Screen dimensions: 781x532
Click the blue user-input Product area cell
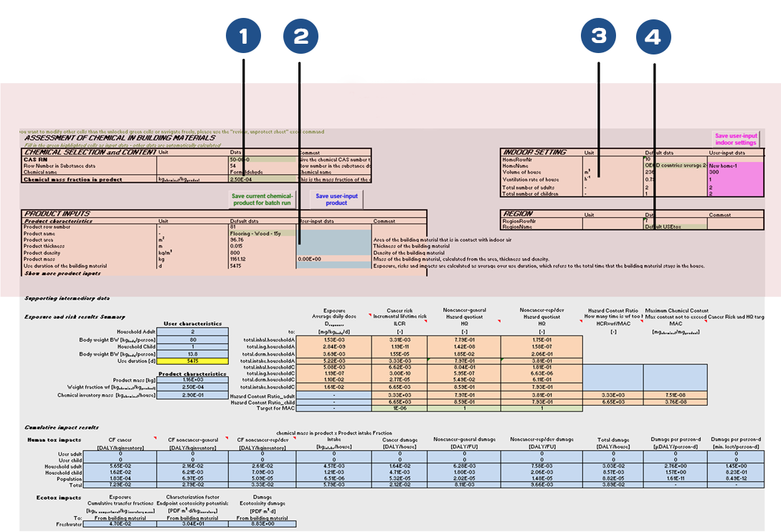click(333, 240)
